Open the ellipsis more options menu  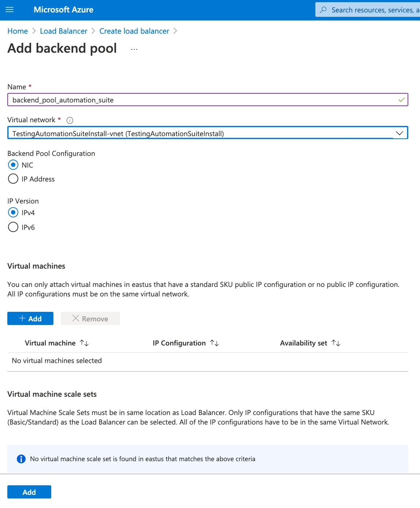pos(134,49)
